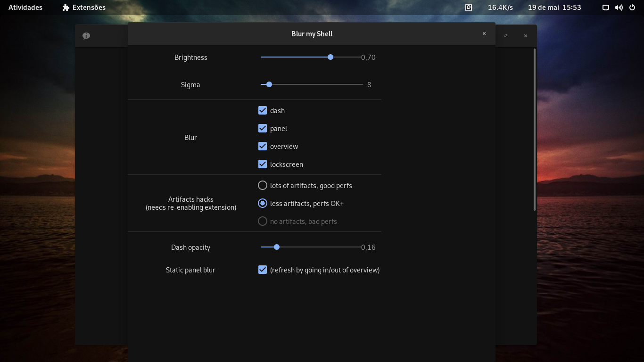644x362 pixels.
Task: Open the extension info speech bubble icon
Action: 86,35
